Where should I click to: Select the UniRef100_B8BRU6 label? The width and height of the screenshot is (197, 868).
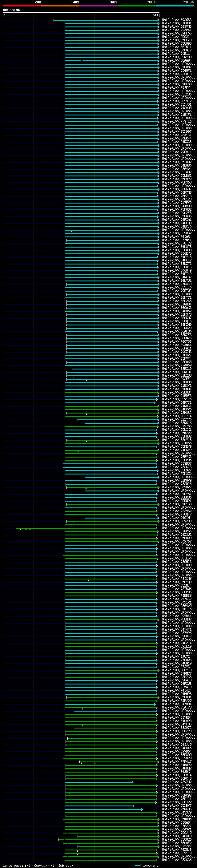click(177, 497)
